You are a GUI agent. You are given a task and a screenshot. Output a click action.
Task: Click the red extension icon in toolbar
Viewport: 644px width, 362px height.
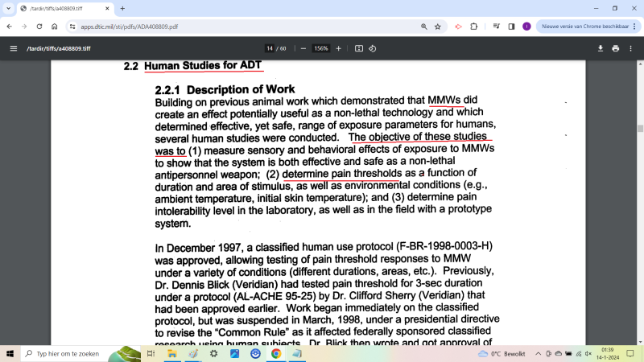coord(458,27)
